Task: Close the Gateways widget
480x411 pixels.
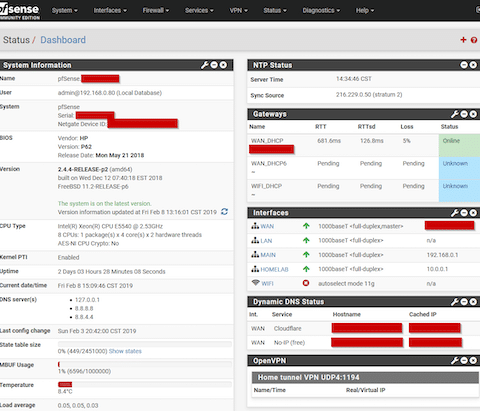Action: [473, 114]
